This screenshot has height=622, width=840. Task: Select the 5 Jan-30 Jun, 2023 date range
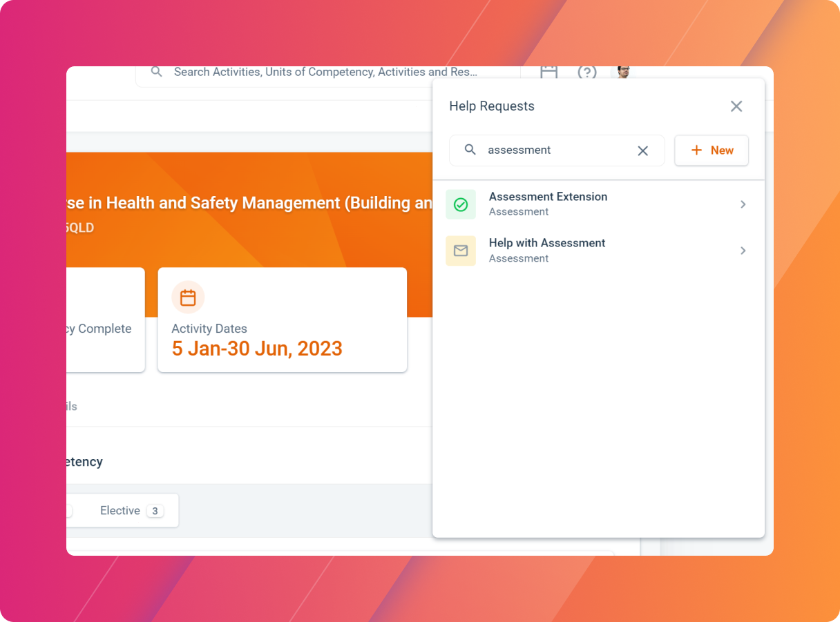[257, 349]
